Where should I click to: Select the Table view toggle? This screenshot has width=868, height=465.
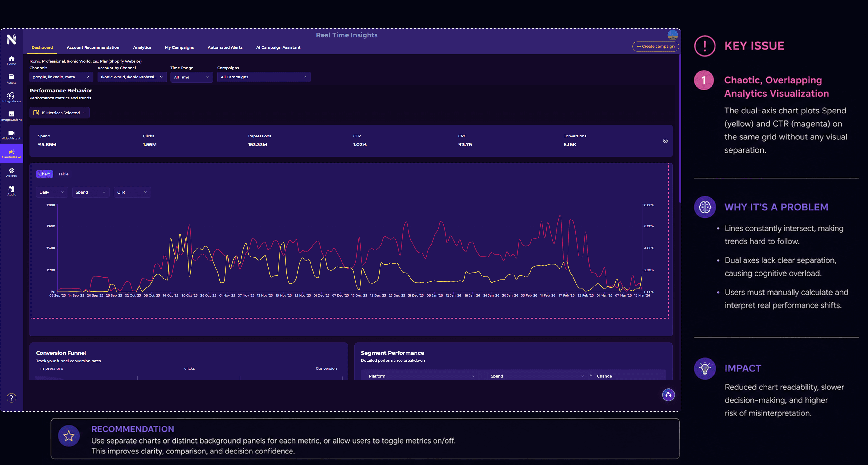[63, 174]
